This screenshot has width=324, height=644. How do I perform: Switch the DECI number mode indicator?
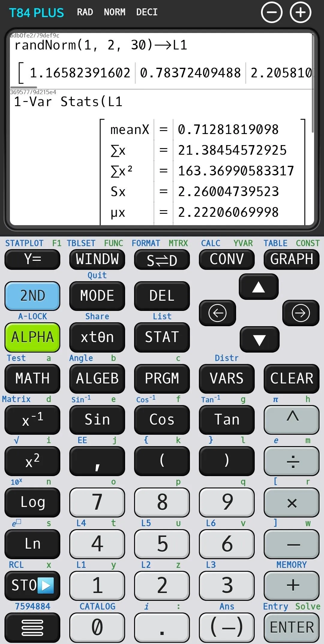[x=147, y=12]
